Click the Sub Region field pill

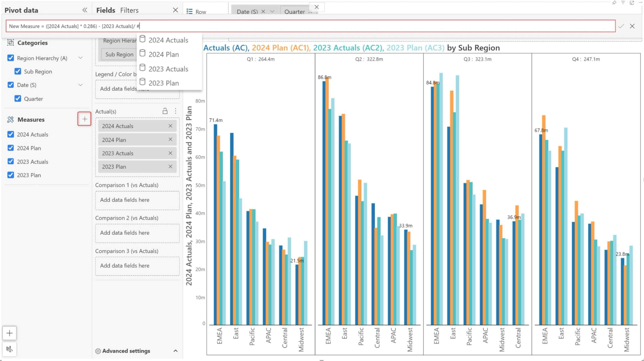[119, 55]
